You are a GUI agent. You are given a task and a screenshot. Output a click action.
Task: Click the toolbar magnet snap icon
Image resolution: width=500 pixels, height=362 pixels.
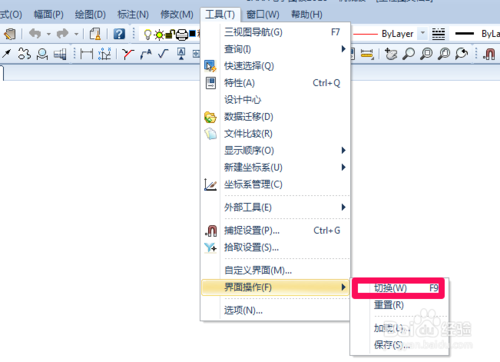pos(489,54)
